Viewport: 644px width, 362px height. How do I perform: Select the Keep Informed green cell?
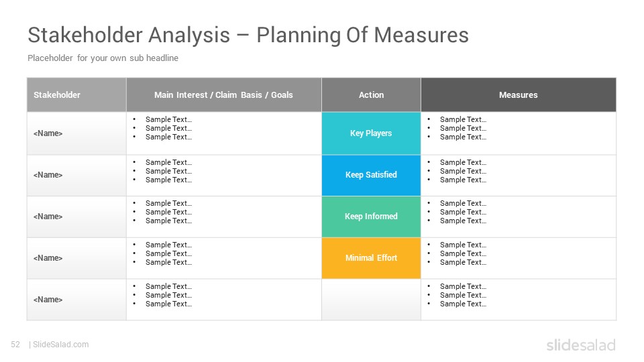(371, 217)
